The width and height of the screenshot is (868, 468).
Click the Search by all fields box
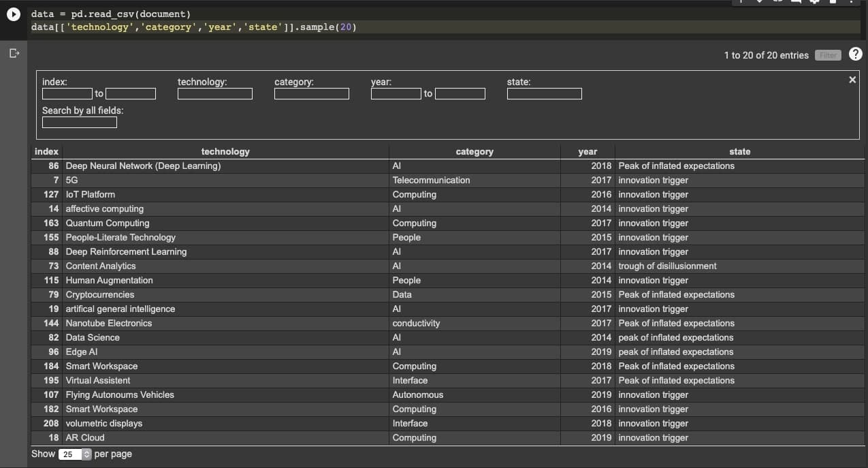click(79, 123)
